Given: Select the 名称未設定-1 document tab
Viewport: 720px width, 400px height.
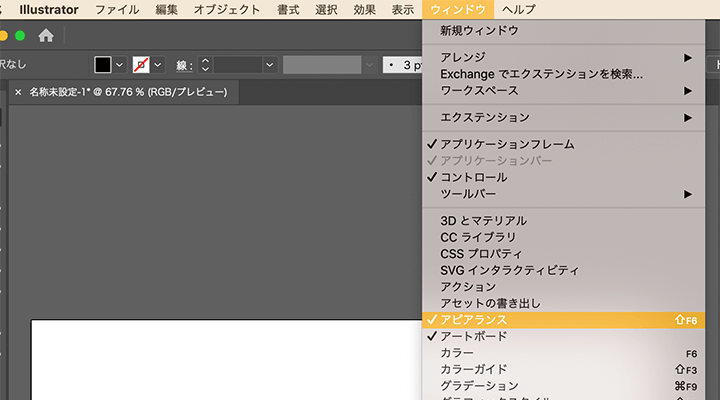Looking at the screenshot, I should pyautogui.click(x=128, y=92).
